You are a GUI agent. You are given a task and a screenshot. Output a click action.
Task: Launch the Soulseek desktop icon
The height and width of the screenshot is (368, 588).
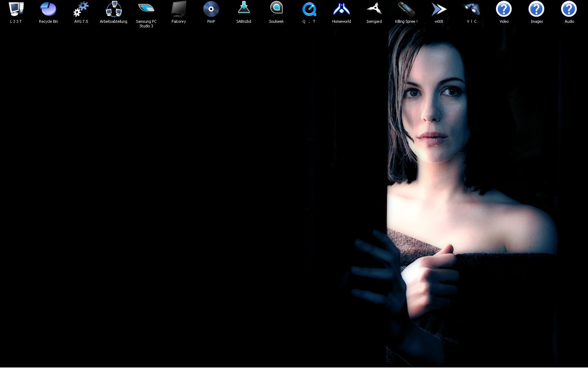pos(276,9)
